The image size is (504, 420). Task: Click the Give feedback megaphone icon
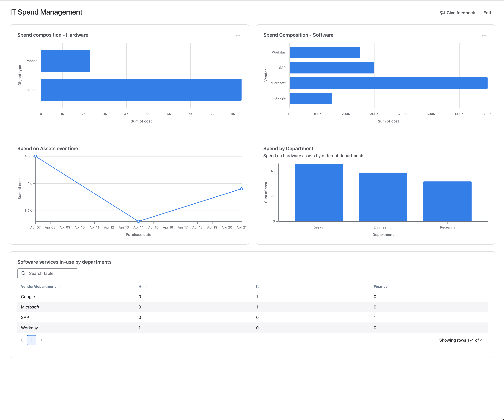tap(442, 13)
